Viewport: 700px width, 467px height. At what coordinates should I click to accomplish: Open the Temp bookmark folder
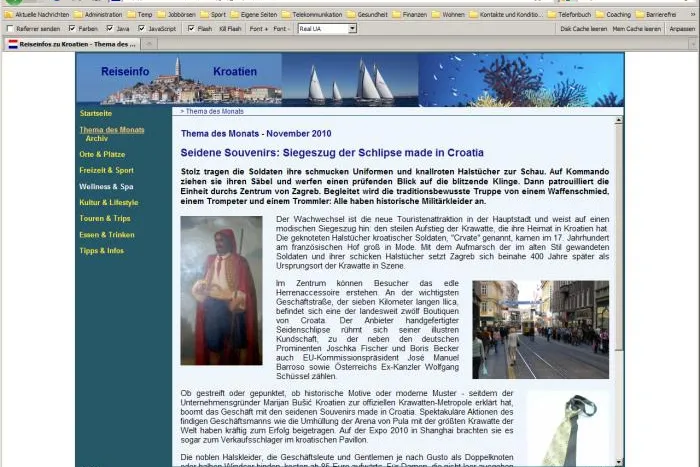140,14
